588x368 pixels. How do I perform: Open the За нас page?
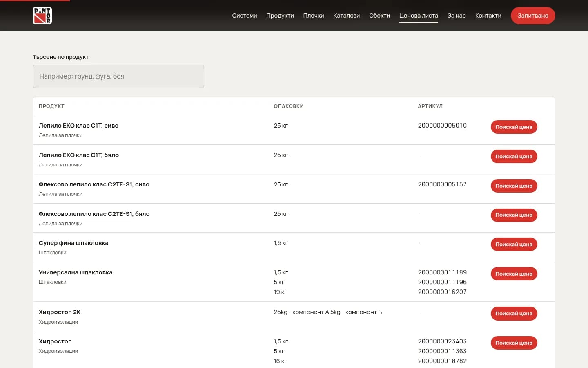click(x=457, y=16)
